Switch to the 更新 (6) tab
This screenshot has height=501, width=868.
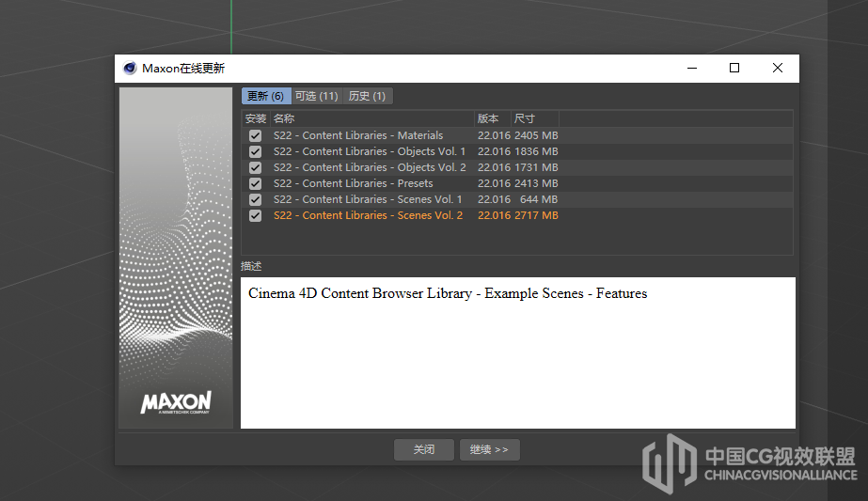tap(266, 96)
